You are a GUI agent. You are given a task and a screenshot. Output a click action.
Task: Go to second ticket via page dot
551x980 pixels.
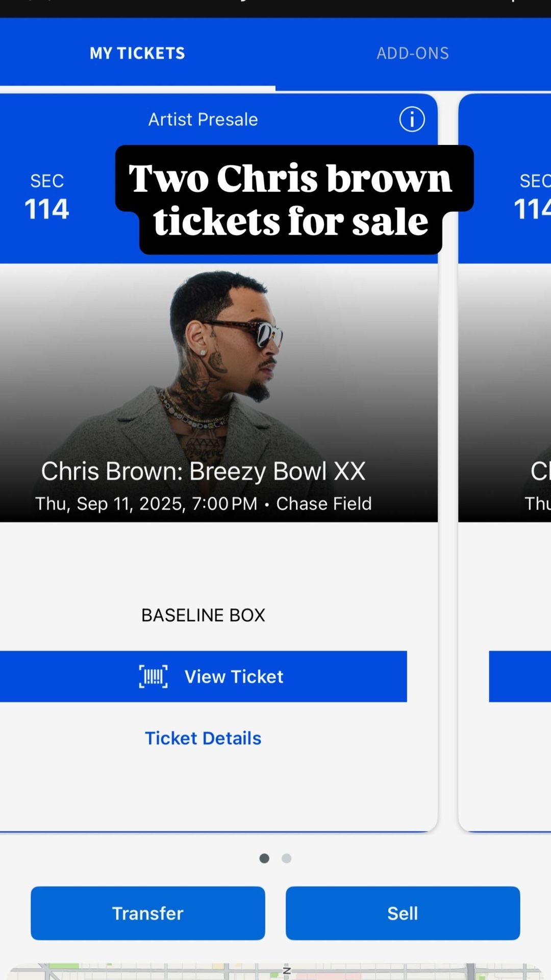tap(287, 859)
